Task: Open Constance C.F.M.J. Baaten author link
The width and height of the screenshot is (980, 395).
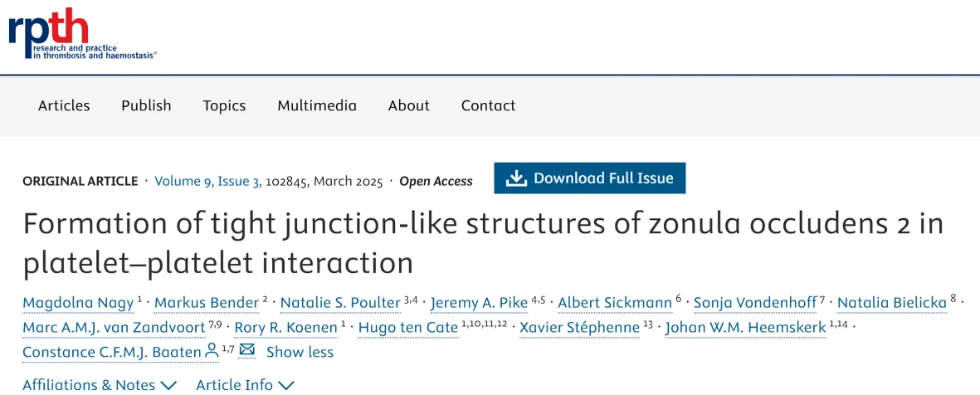Action: (x=111, y=352)
